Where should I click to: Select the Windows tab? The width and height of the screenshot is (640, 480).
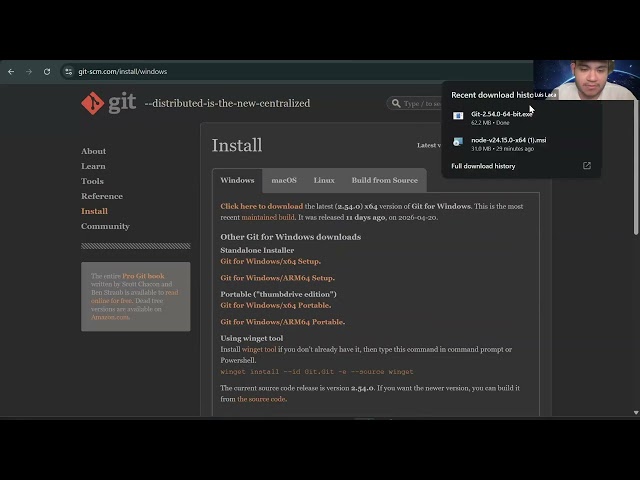click(237, 180)
